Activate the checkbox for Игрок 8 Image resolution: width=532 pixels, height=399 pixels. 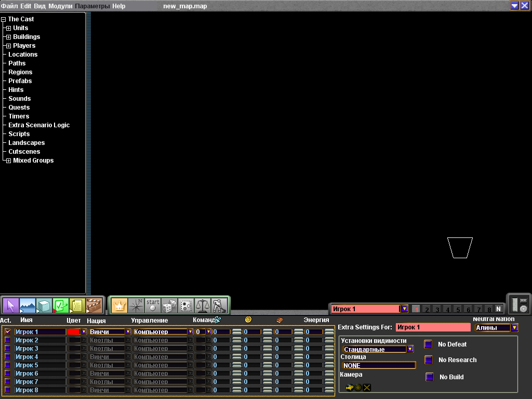click(7, 390)
